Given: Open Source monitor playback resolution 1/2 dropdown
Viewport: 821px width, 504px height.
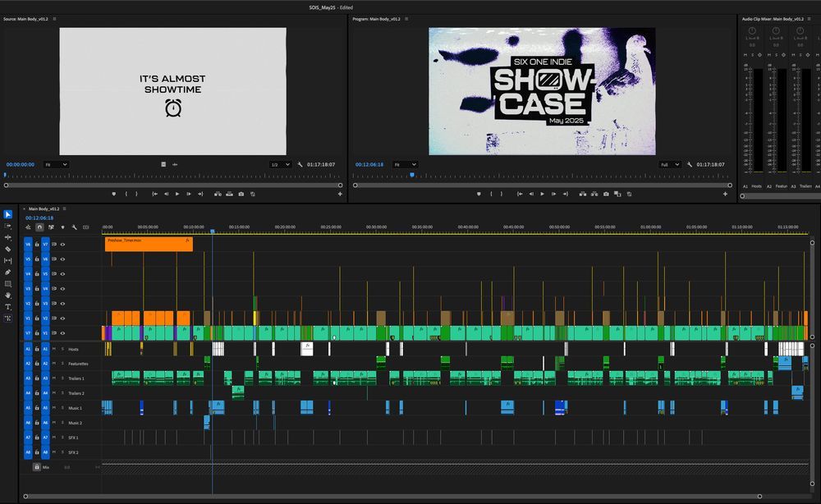Looking at the screenshot, I should tap(280, 164).
